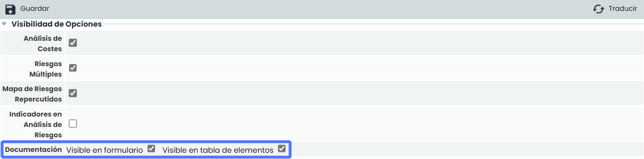Uncheck the Análisis de Costes checkbox

[x=73, y=43]
